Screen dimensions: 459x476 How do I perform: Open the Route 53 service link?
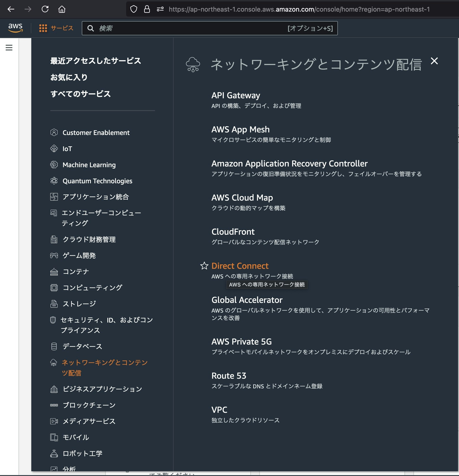229,376
